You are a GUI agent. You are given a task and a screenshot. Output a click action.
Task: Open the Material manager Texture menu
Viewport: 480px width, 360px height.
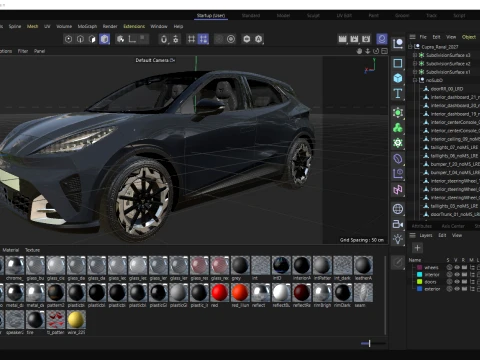32,250
